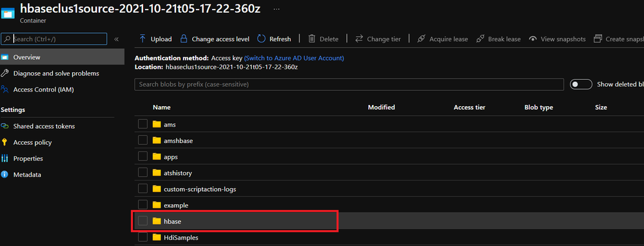Focus the Search blobs by prefix field
This screenshot has width=644, height=246.
pos(349,84)
